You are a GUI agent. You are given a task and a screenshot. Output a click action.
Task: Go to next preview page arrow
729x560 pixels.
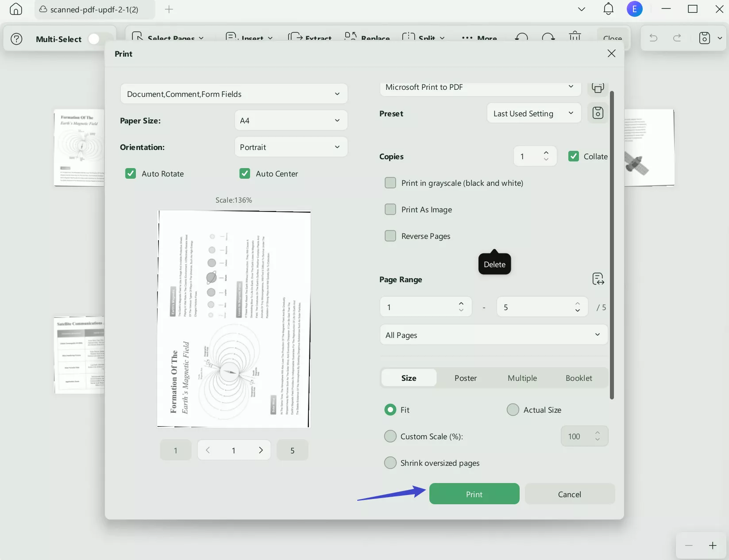pyautogui.click(x=261, y=450)
